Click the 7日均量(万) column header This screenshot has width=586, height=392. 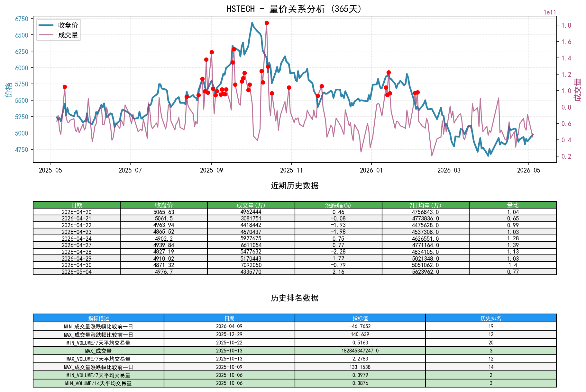click(x=426, y=205)
